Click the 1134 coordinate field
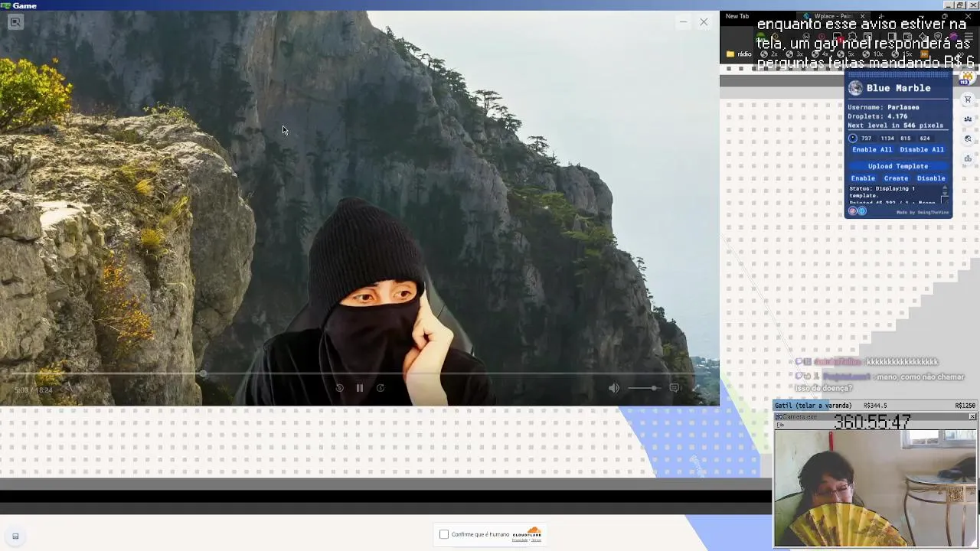Viewport: 980px width, 551px height. click(887, 139)
